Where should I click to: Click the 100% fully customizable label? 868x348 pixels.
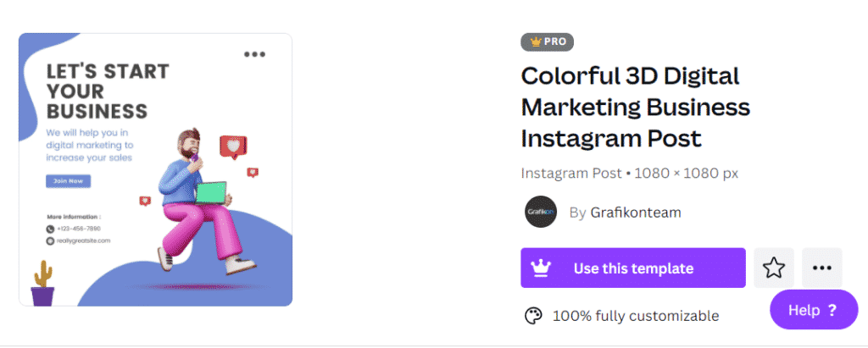[635, 316]
